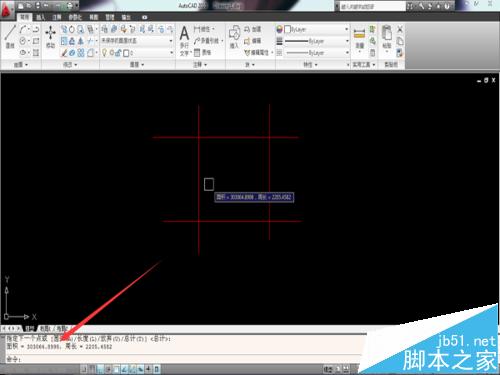Open the layer state dropdown (未保存的图层状态)
The width and height of the screenshot is (500, 375).
tap(137, 41)
